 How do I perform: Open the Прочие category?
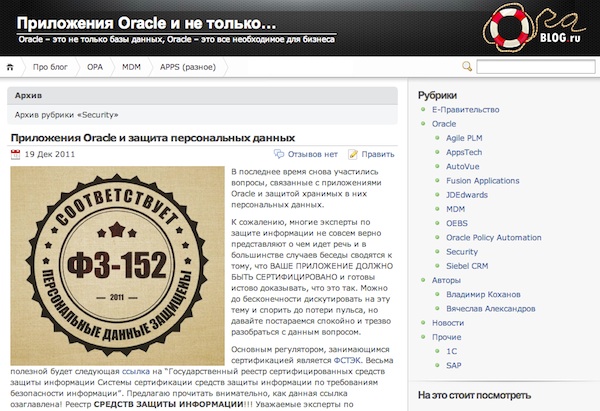447,337
